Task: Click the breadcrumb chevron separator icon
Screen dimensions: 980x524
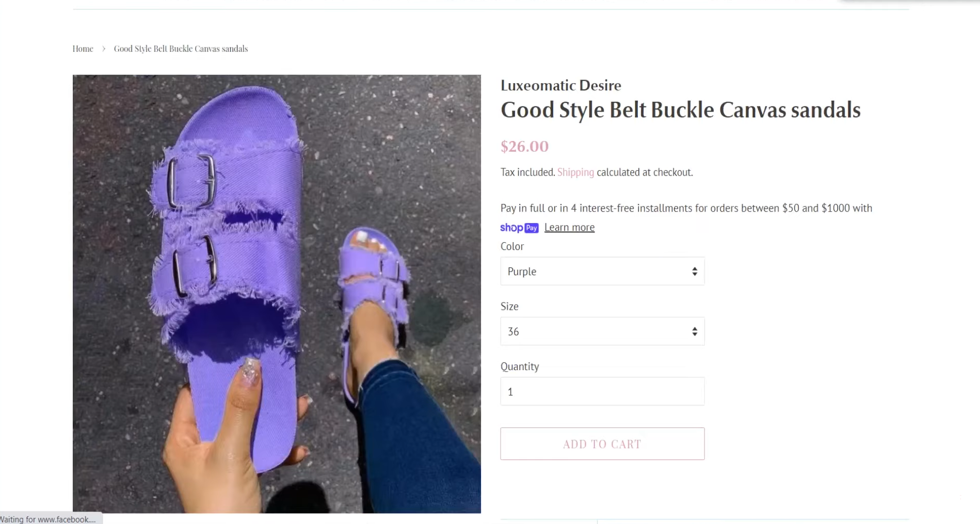Action: pos(104,49)
